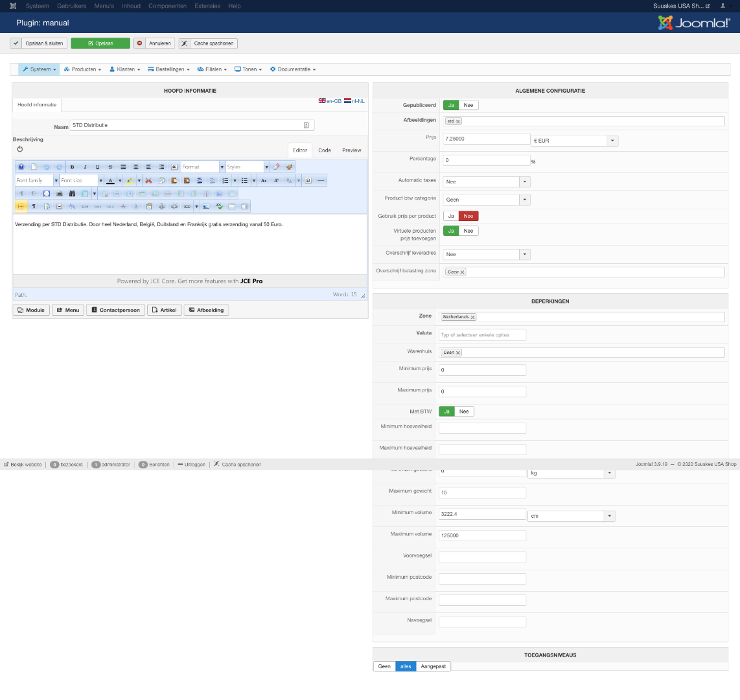Click the cut scissors icon
Viewport: 740px width, 700px height.
tap(148, 180)
